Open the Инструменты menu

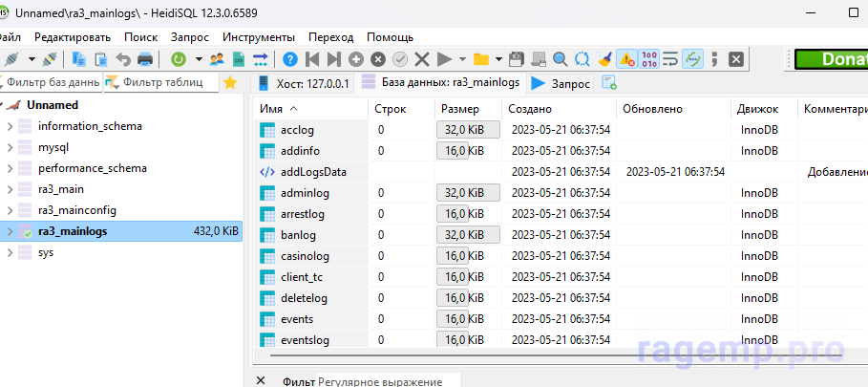click(259, 37)
